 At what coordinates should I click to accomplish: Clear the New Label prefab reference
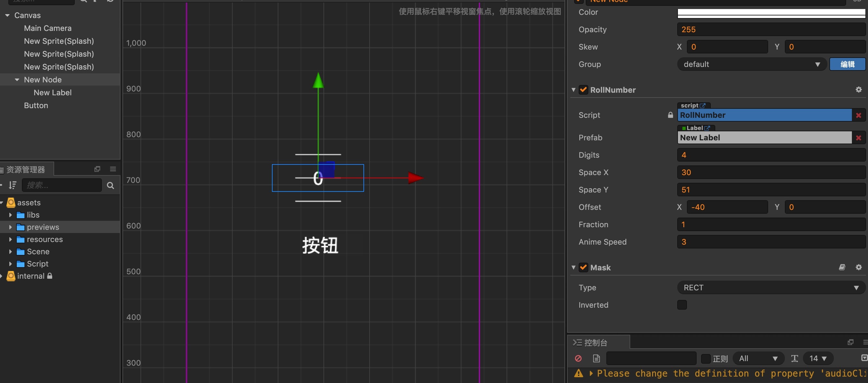pyautogui.click(x=858, y=138)
